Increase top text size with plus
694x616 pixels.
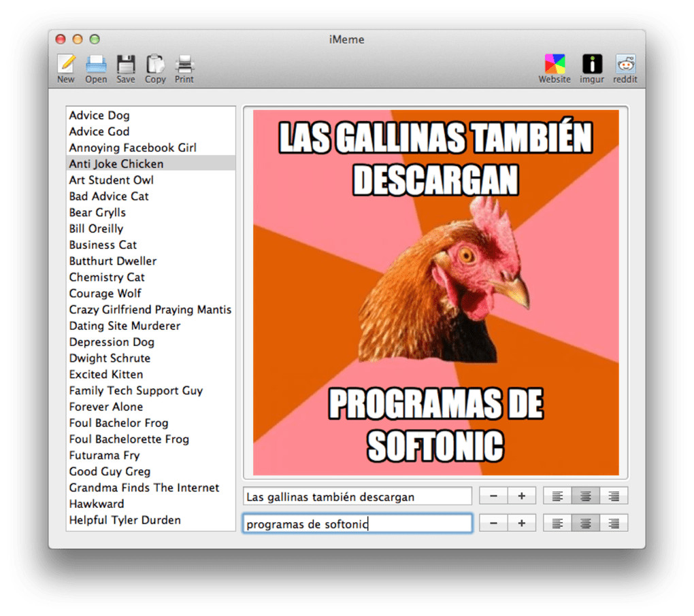click(522, 496)
